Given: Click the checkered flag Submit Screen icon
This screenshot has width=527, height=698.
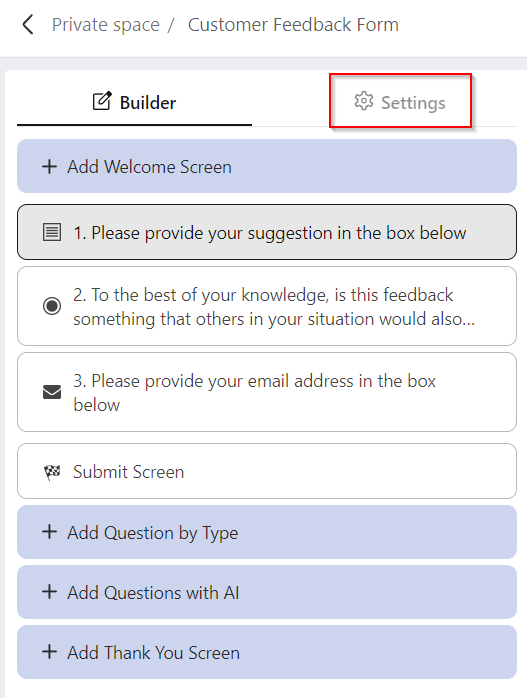Looking at the screenshot, I should (x=52, y=472).
